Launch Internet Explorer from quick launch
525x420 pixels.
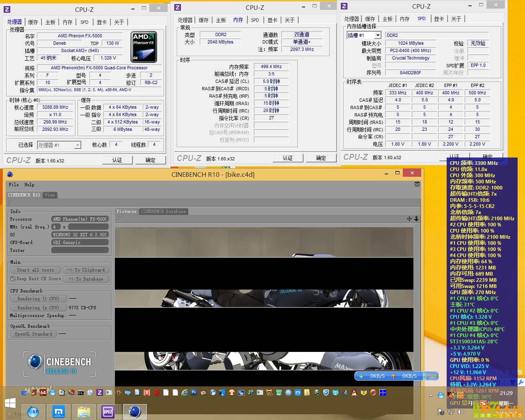[185, 393]
